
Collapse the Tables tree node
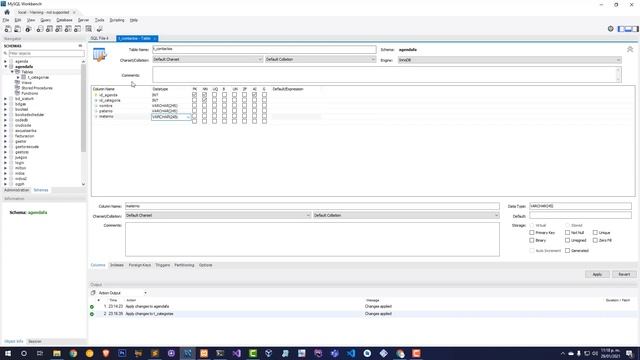point(12,72)
